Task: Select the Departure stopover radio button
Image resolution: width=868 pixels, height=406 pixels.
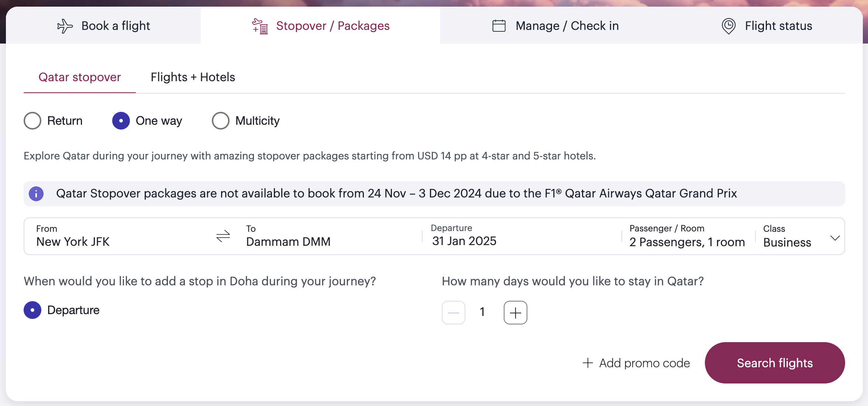Action: pos(32,310)
